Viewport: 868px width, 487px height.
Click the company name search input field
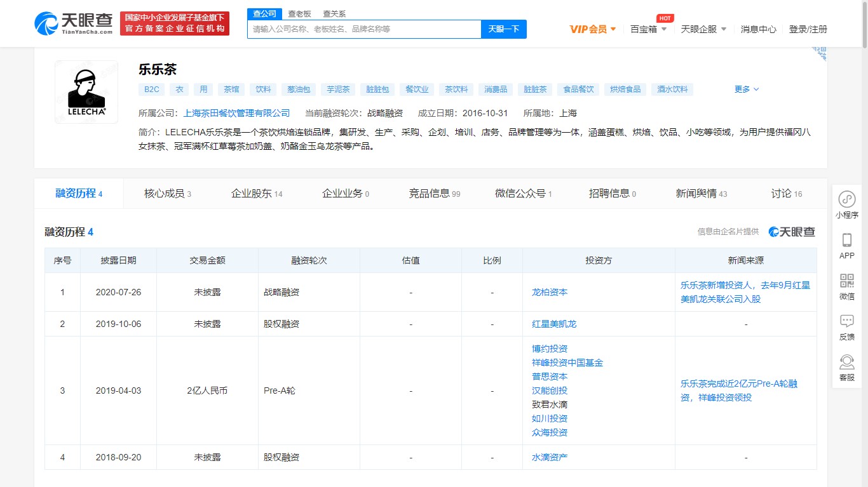[x=363, y=29]
